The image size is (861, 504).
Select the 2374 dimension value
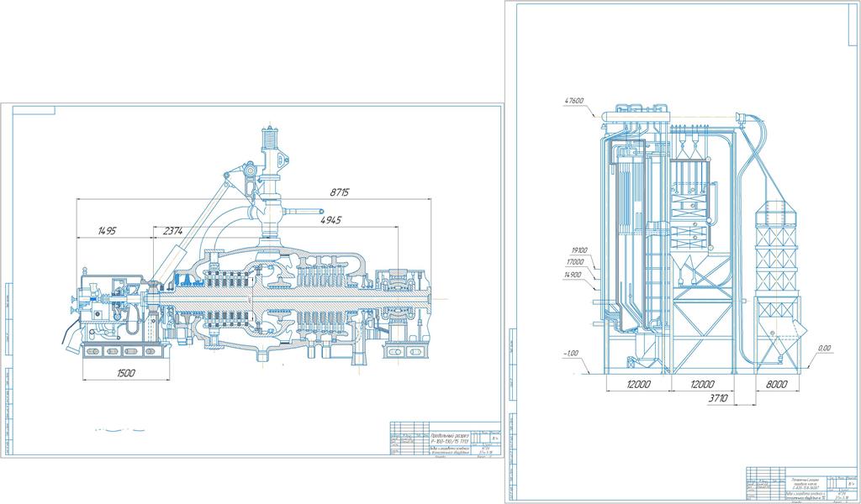173,230
